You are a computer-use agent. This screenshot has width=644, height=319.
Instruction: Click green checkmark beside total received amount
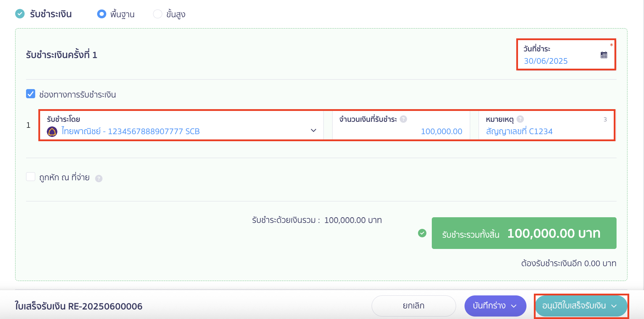(422, 233)
